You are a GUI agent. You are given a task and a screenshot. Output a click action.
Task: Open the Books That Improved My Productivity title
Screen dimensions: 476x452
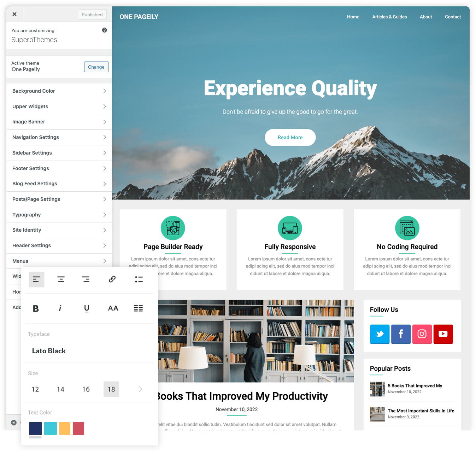point(243,396)
